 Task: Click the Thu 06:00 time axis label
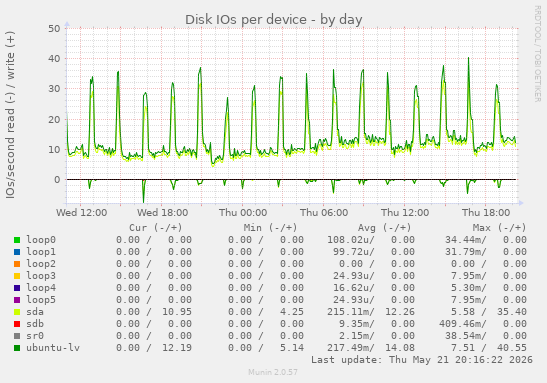point(324,212)
